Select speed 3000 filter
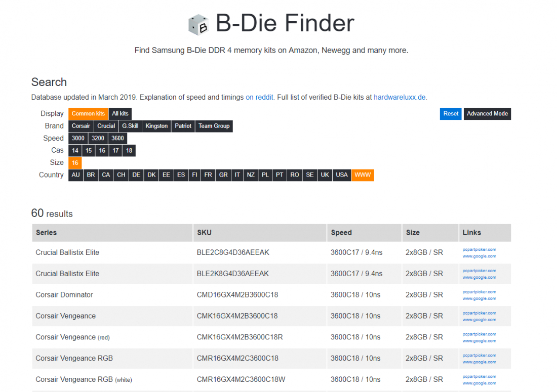557x392 pixels. tap(78, 139)
